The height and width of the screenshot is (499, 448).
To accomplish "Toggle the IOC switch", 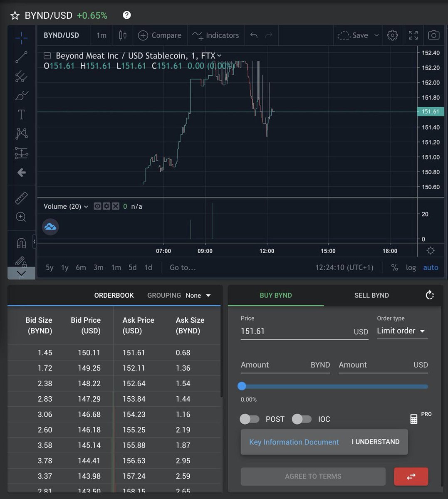I will 302,419.
